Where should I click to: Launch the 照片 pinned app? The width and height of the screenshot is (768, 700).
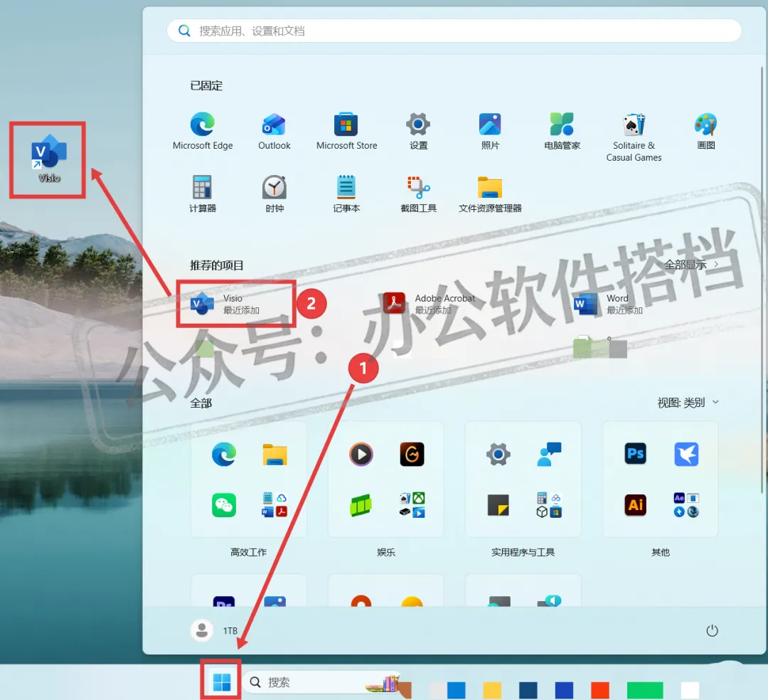490,131
